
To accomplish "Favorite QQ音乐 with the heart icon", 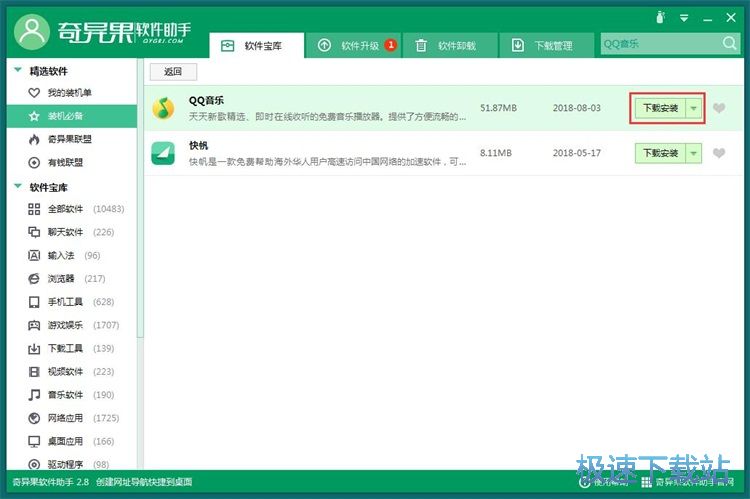I will pos(719,108).
